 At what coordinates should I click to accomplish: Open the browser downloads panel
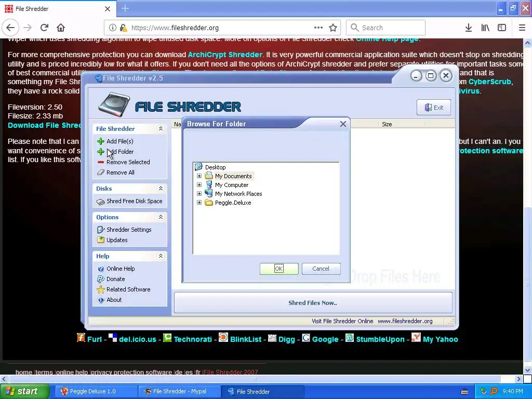(469, 28)
